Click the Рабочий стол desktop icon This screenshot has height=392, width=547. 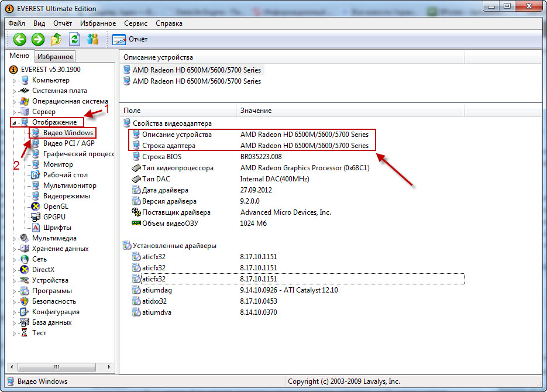pos(35,175)
